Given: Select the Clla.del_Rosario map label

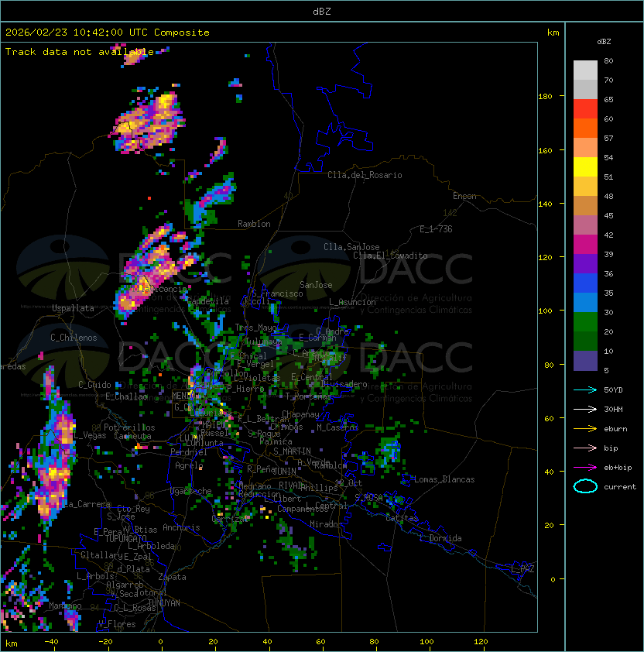Looking at the screenshot, I should point(365,175).
